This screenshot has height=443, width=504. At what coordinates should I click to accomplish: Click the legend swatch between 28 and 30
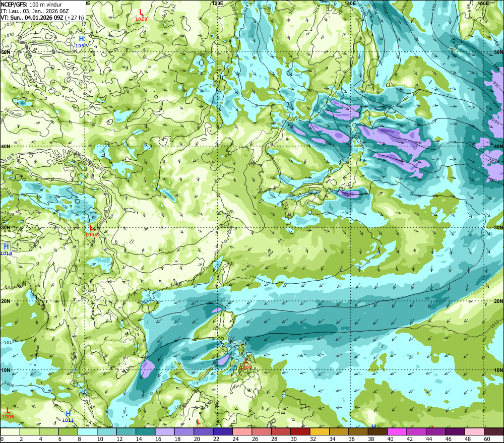point(281,432)
